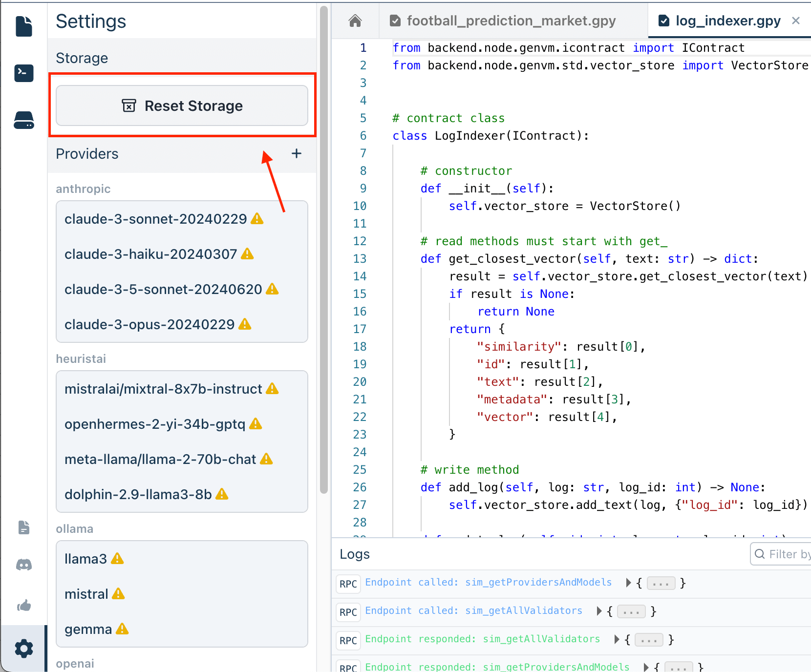This screenshot has width=811, height=672.
Task: Close the log_indexer.gpy tab
Action: pos(796,21)
